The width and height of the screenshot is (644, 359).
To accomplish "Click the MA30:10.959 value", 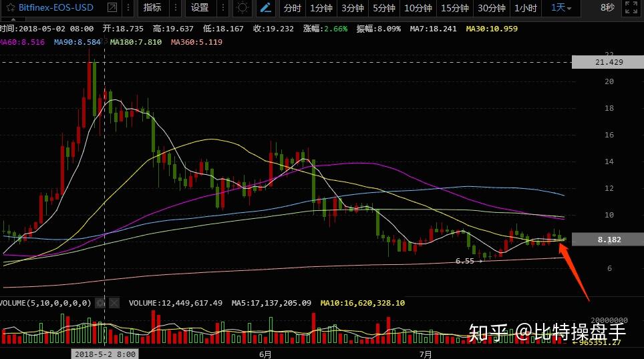I will point(492,29).
